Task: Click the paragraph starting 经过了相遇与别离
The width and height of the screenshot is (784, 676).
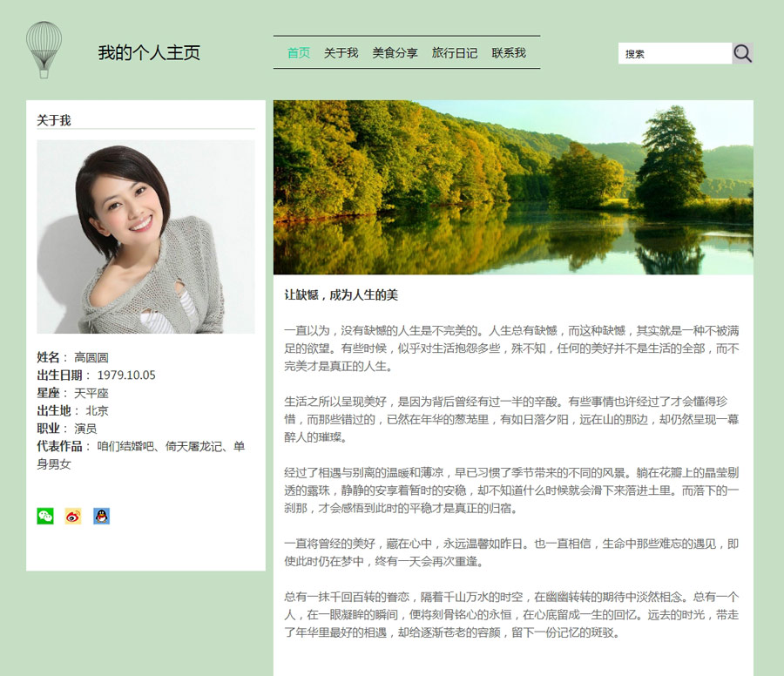Action: click(x=511, y=490)
